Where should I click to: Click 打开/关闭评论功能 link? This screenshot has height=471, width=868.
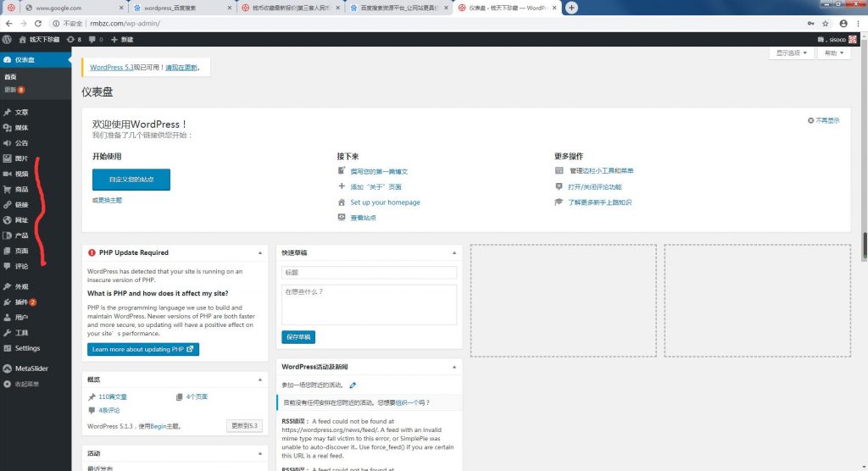(594, 187)
